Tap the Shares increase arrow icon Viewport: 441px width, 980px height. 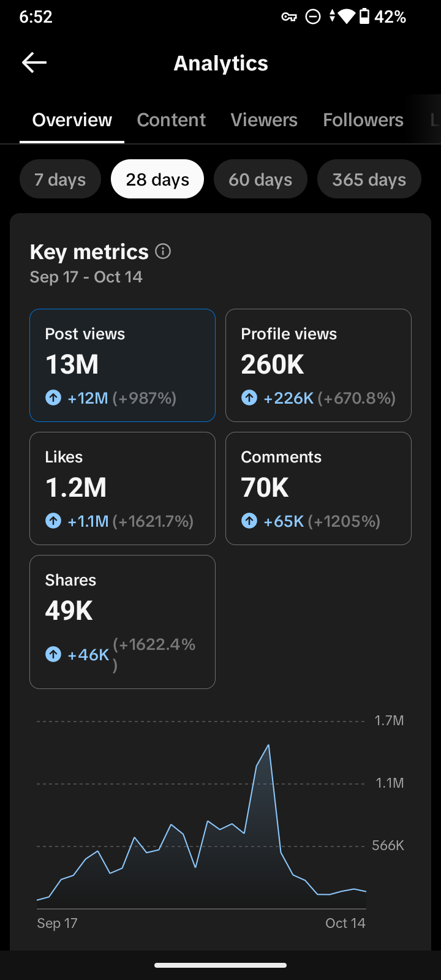(53, 655)
